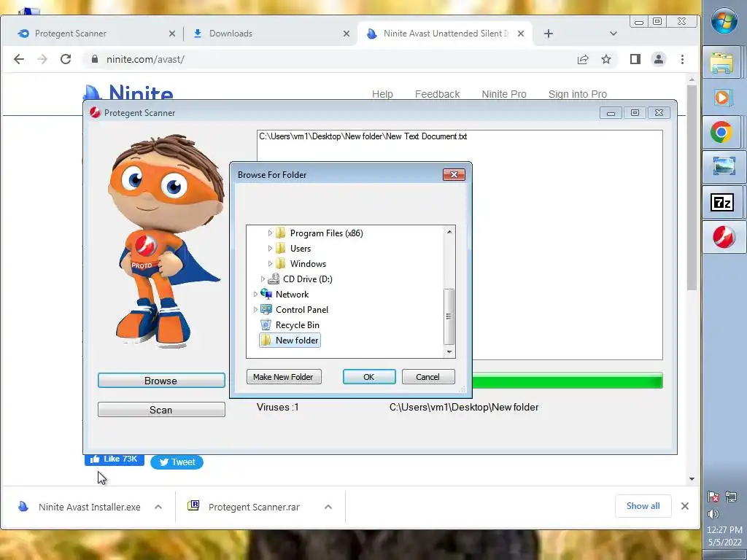The image size is (747, 560).
Task: Expand the CD Drive (D:) node
Action: (x=263, y=279)
